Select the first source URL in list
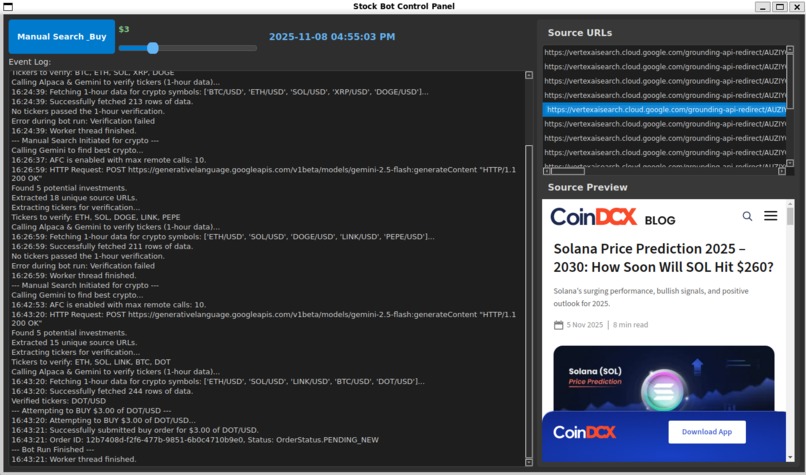The height and width of the screenshot is (475, 806). point(664,52)
